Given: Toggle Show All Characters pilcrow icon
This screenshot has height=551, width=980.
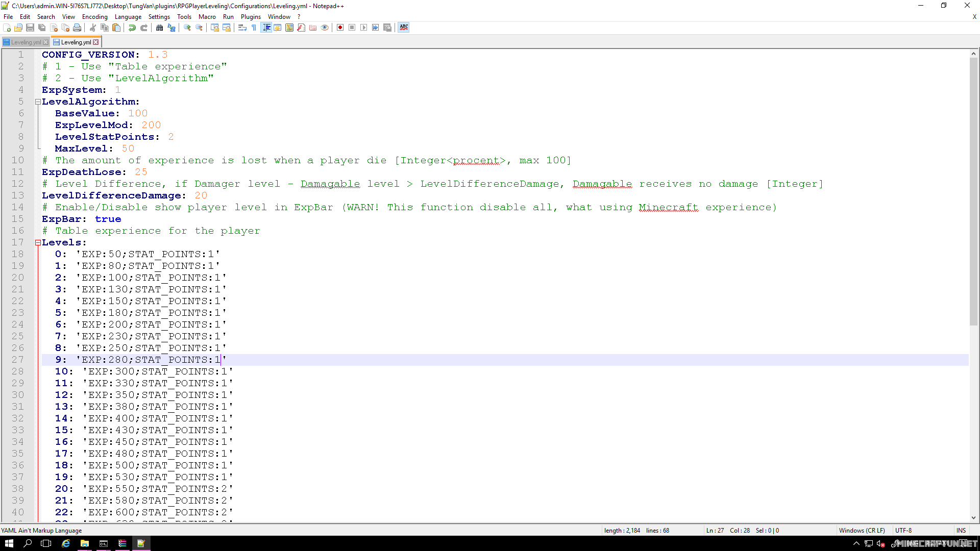Looking at the screenshot, I should click(254, 28).
